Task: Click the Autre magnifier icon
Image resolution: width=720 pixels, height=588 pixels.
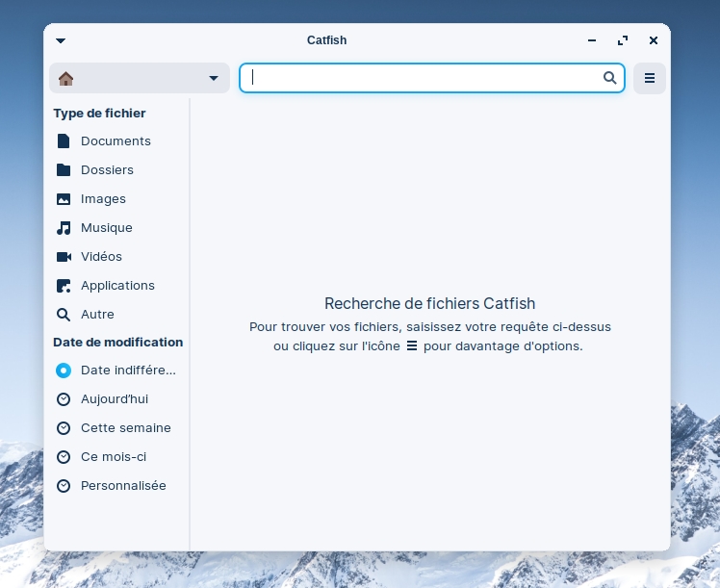Action: (64, 315)
